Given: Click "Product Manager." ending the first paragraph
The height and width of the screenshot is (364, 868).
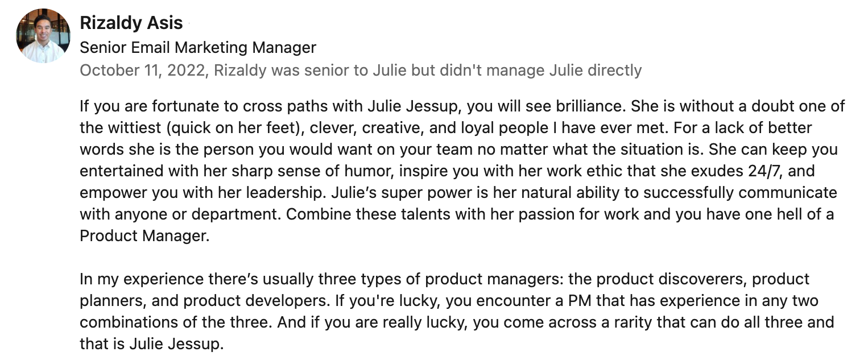Looking at the screenshot, I should (x=144, y=236).
